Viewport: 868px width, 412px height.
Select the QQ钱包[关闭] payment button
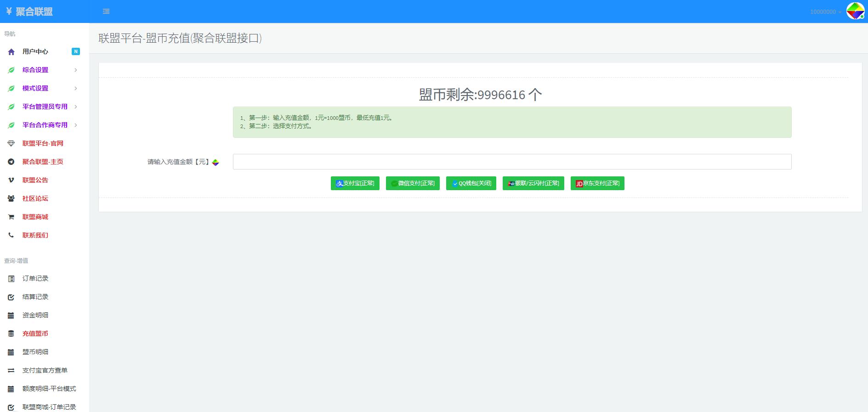[x=471, y=183]
